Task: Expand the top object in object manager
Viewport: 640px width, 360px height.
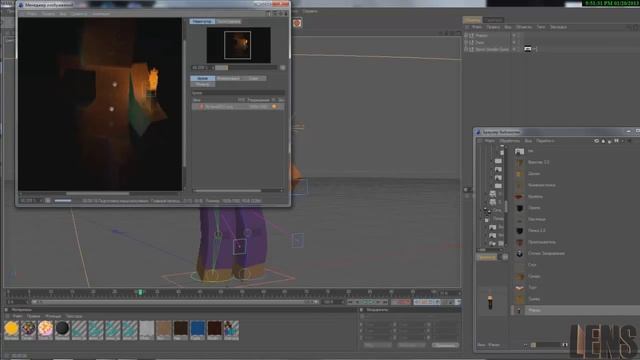Action: 466,36
